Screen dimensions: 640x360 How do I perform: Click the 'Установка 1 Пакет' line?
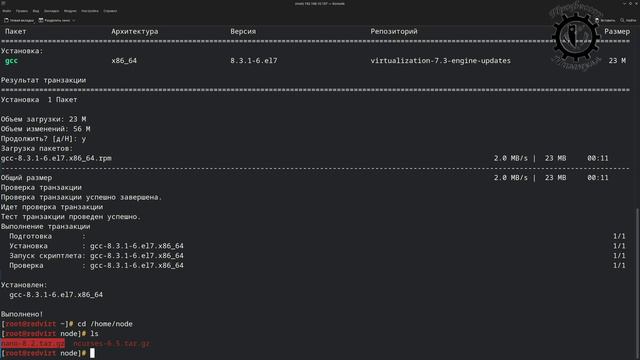coord(39,100)
